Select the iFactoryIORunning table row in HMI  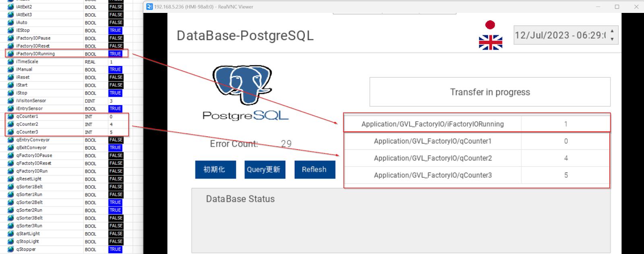click(x=477, y=124)
